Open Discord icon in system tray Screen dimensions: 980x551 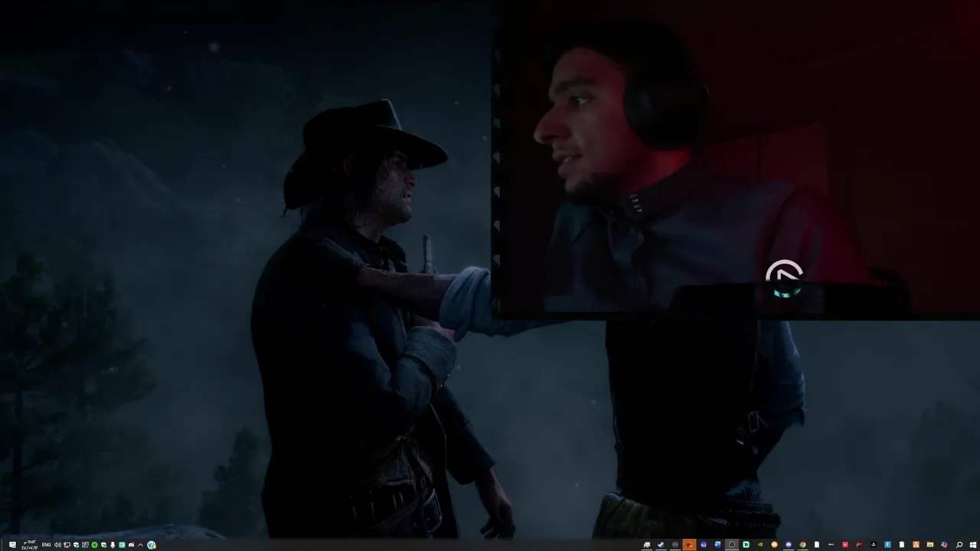pyautogui.click(x=131, y=545)
